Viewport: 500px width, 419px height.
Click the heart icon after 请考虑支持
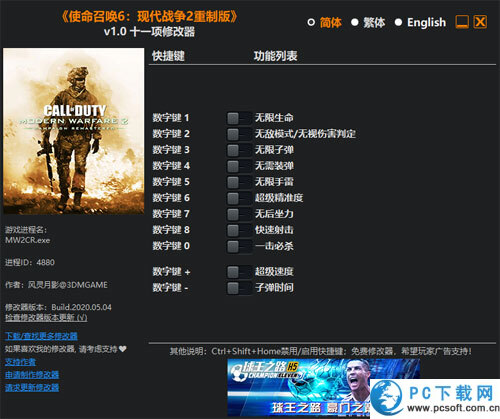[123, 349]
